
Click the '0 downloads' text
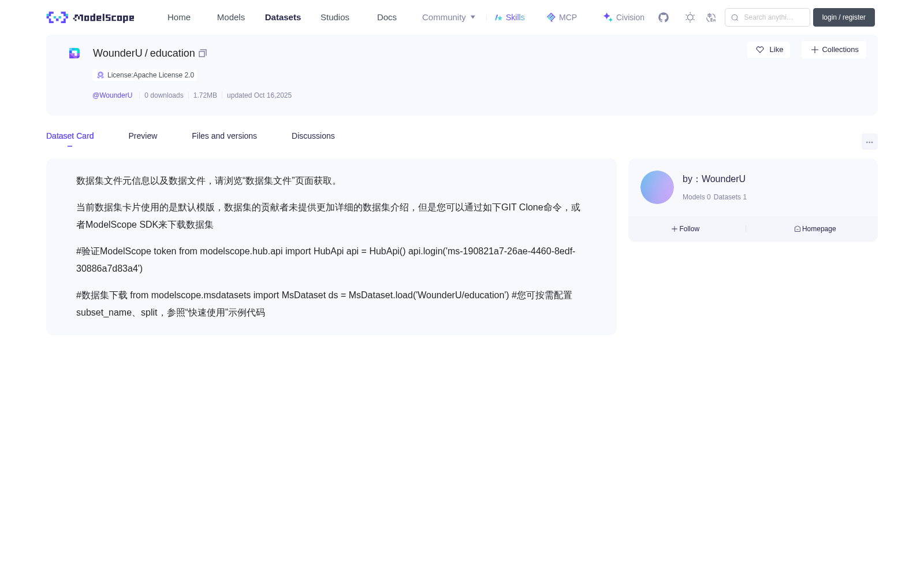(164, 95)
